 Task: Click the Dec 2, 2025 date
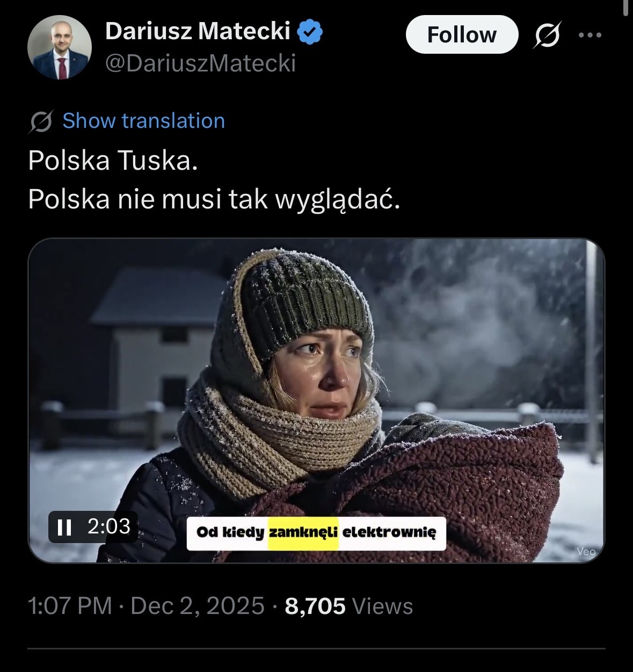coord(197,606)
